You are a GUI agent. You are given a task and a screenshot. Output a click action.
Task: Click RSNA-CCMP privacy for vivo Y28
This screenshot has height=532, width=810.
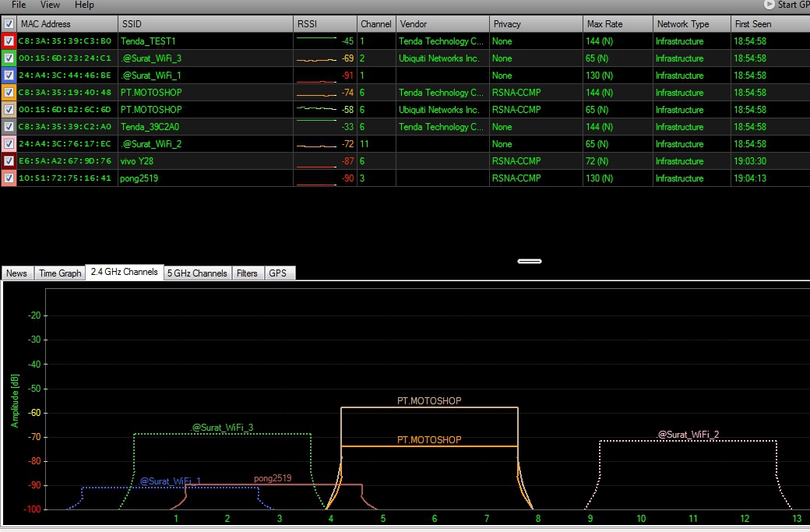pos(516,161)
